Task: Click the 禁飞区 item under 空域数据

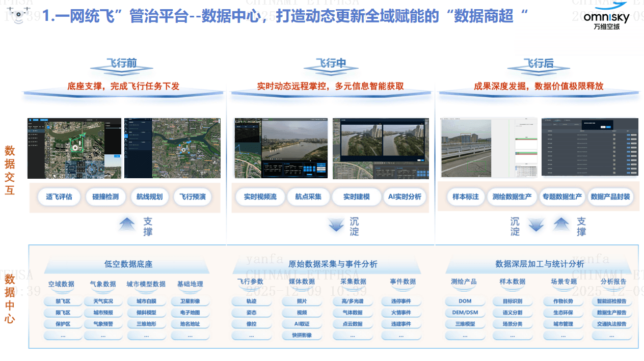Action: [x=63, y=301]
